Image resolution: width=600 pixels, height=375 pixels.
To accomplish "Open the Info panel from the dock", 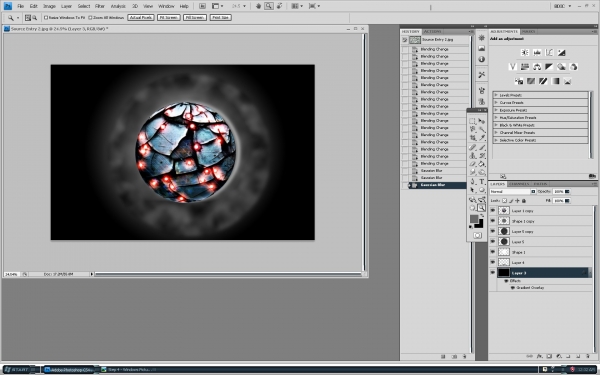I will click(x=481, y=59).
